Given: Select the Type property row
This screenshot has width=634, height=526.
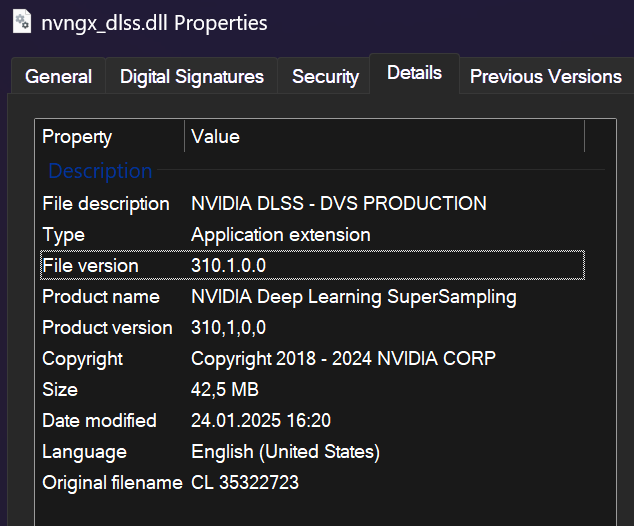Looking at the screenshot, I should [64, 235].
